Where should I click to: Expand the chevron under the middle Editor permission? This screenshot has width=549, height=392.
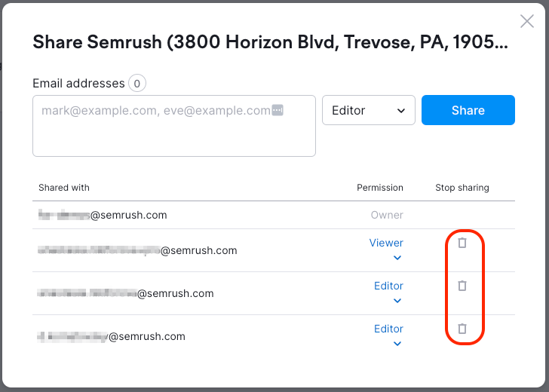tap(397, 301)
